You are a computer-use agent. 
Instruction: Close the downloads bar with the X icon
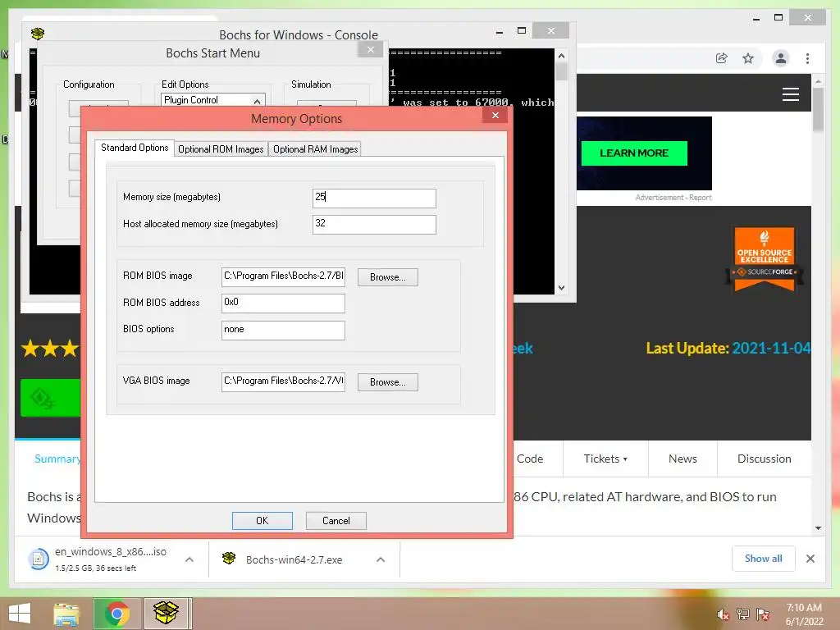[x=810, y=559]
